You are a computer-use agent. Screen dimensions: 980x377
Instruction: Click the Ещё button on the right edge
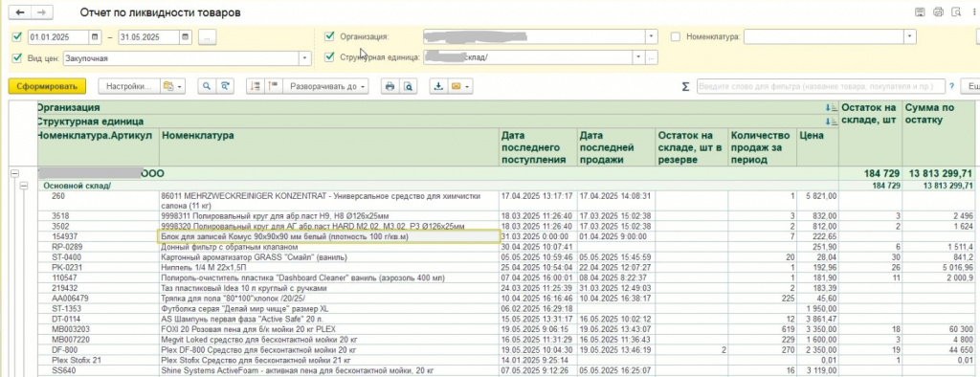972,87
